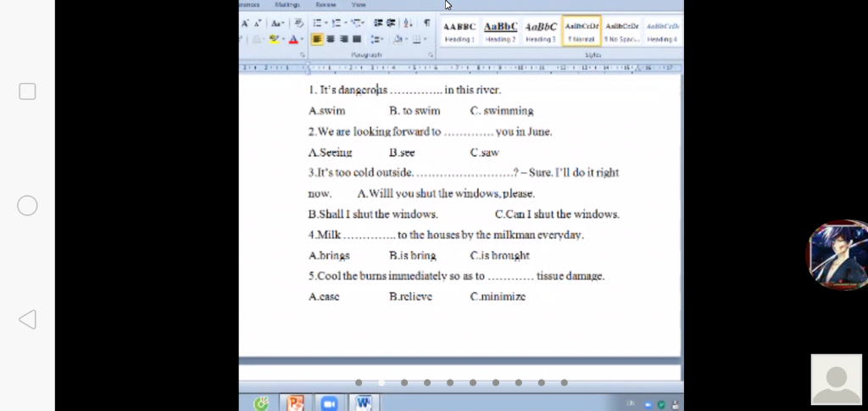Image resolution: width=868 pixels, height=411 pixels.
Task: Apply numbered list formatting
Action: point(337,23)
